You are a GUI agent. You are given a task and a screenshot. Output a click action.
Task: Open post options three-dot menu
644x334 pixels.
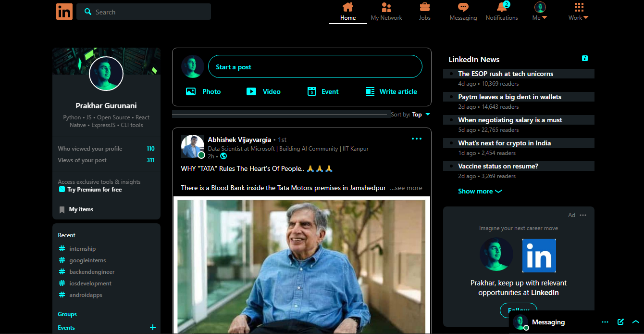click(417, 139)
